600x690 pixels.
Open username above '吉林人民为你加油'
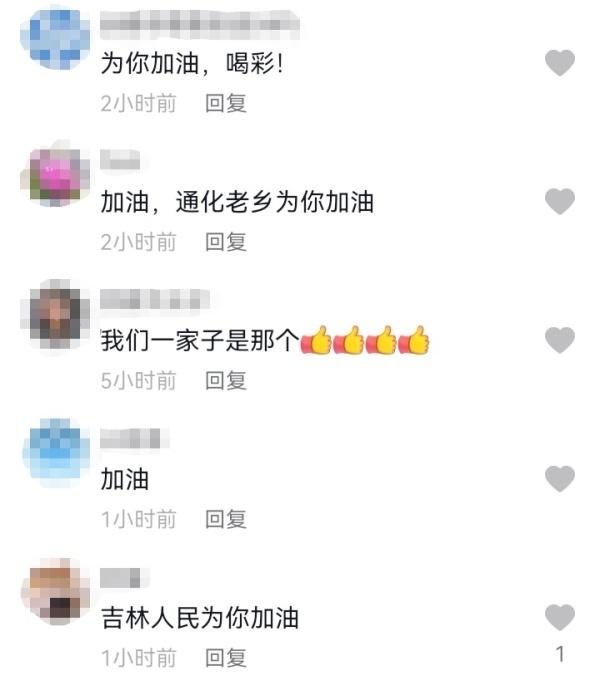(120, 577)
